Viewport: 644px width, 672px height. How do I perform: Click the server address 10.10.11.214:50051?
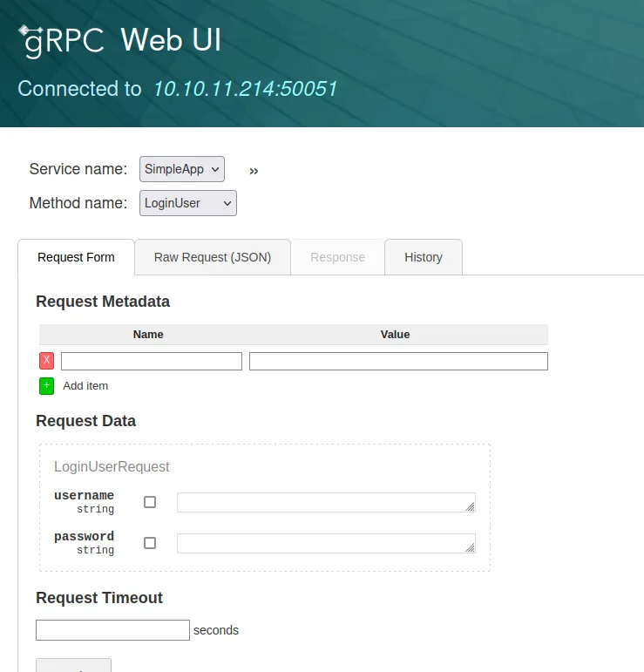pyautogui.click(x=245, y=89)
